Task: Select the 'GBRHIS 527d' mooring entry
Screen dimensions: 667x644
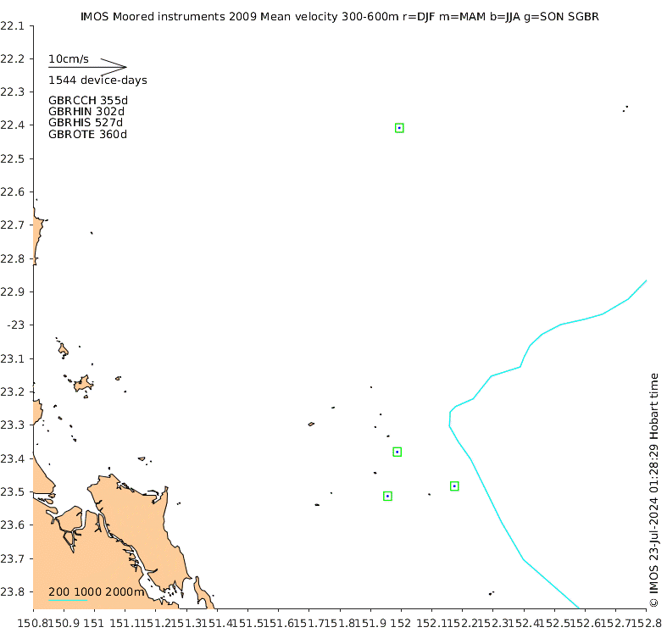Action: coord(86,123)
